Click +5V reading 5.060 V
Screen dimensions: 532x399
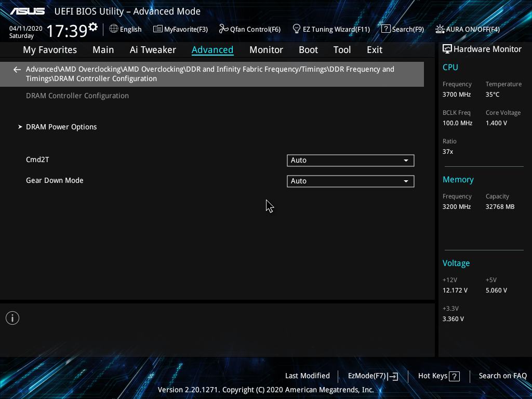pos(496,290)
